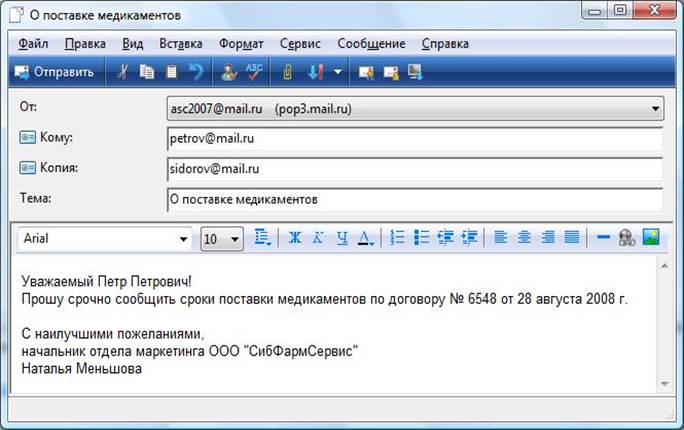Expand the От sender account dropdown
The width and height of the screenshot is (684, 430).
(655, 109)
